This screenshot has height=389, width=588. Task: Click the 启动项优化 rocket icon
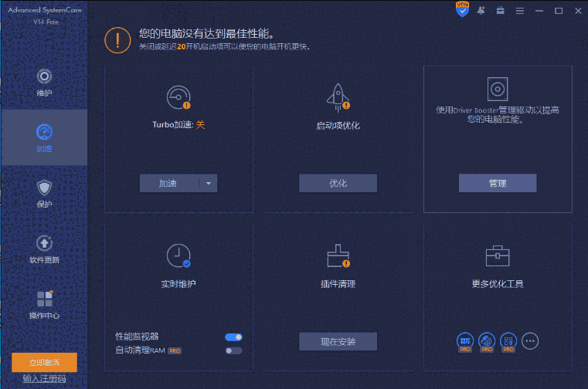338,97
